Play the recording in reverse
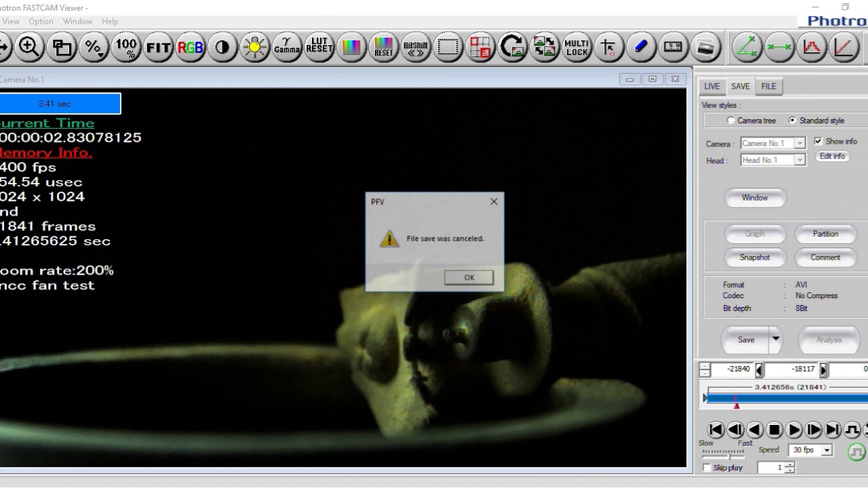Screen dimensions: 868x488 point(755,430)
